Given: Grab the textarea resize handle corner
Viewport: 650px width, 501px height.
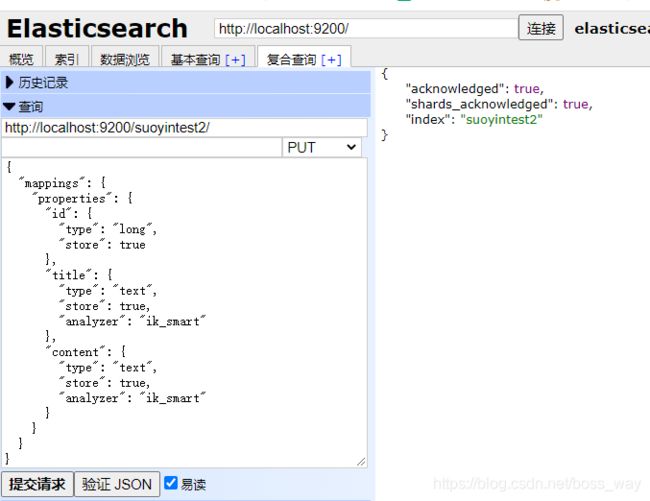Looking at the screenshot, I should click(361, 461).
